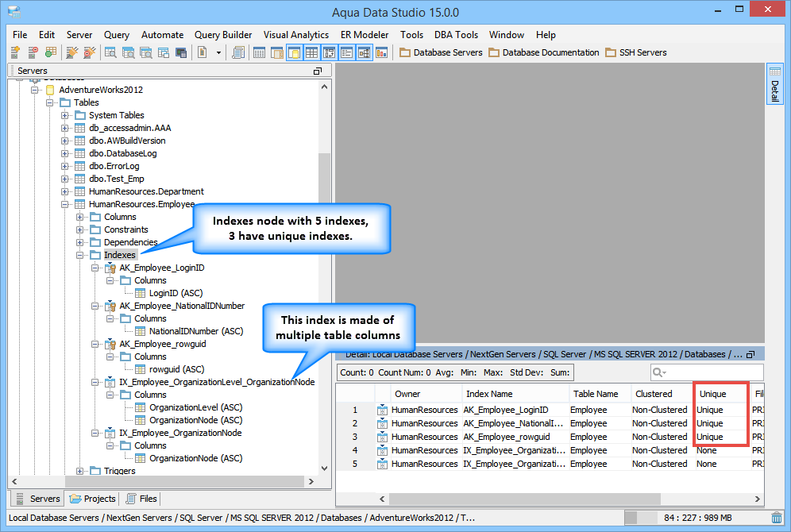Toggle the highlighted hierarchy diagram view button
The image size is (791, 532).
pos(365,52)
